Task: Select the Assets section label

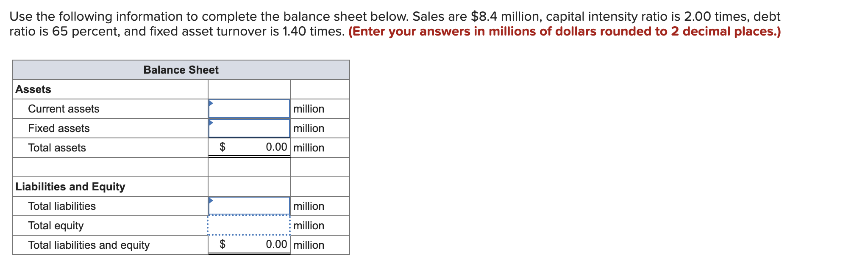Action: [33, 89]
